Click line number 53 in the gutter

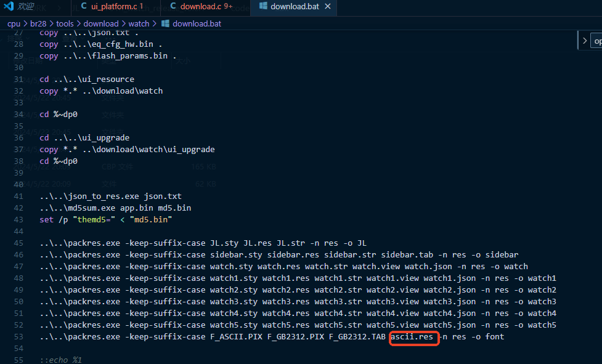pos(18,337)
